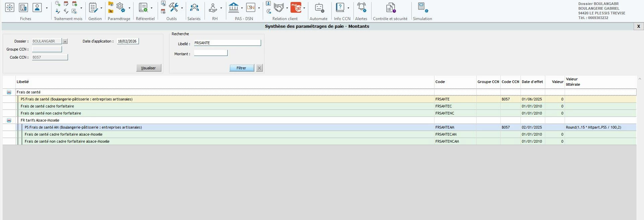
Task: Click the Date d'application field
Action: coord(128,41)
